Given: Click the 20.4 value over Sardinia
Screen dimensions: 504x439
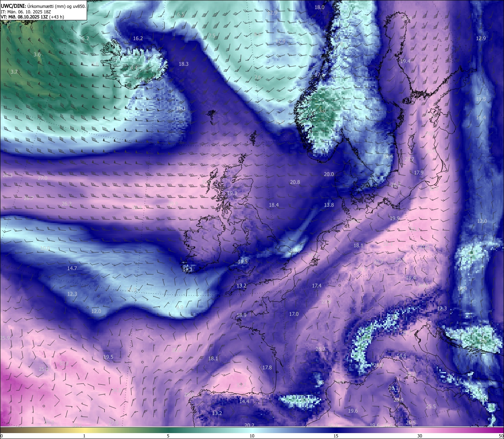Looking at the screenshot, I should [x=398, y=400].
